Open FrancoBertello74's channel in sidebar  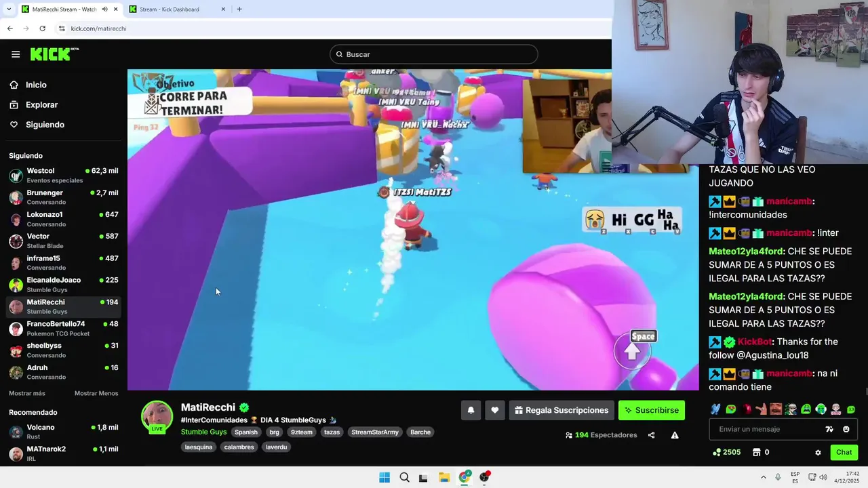pos(64,329)
